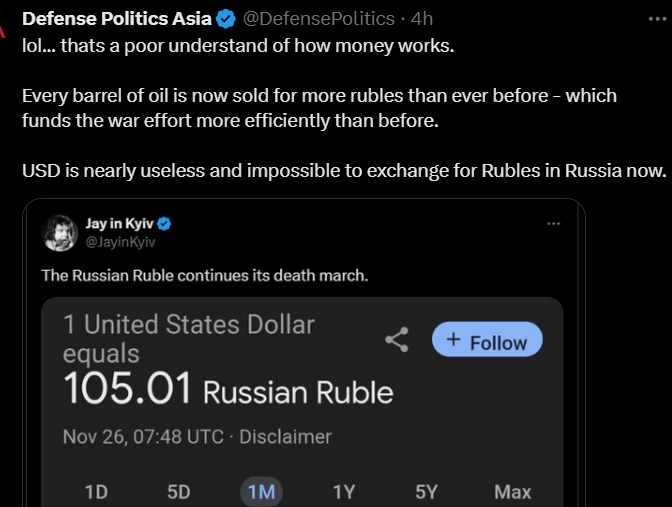
Task: Select the 1D chart range tab
Action: coord(96,492)
